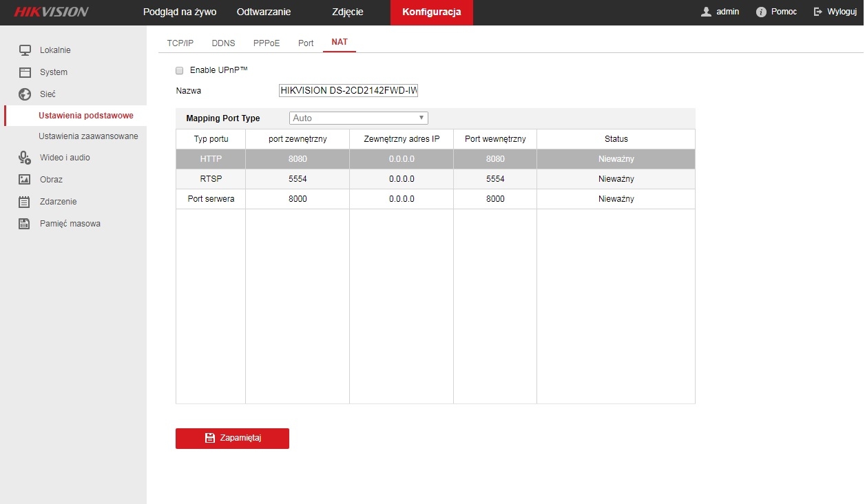Open the Odtwarzanie menu
This screenshot has height=504, width=865.
[263, 12]
